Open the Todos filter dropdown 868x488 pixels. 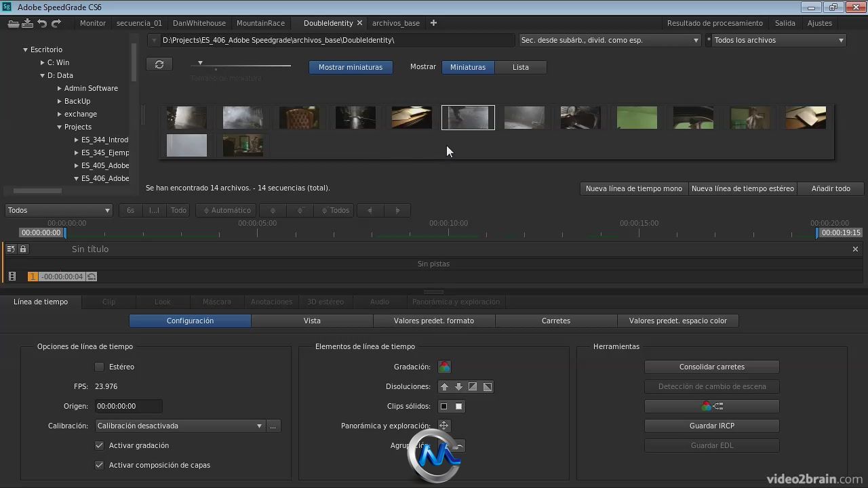[x=58, y=210]
